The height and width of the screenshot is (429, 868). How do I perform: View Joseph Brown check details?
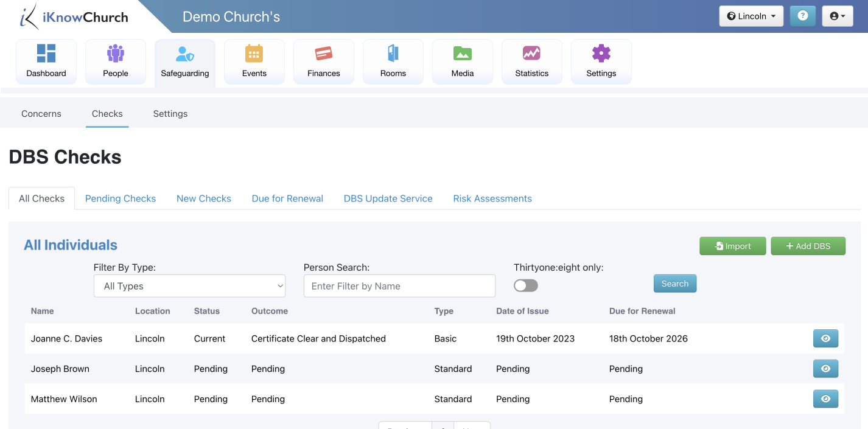(x=825, y=369)
